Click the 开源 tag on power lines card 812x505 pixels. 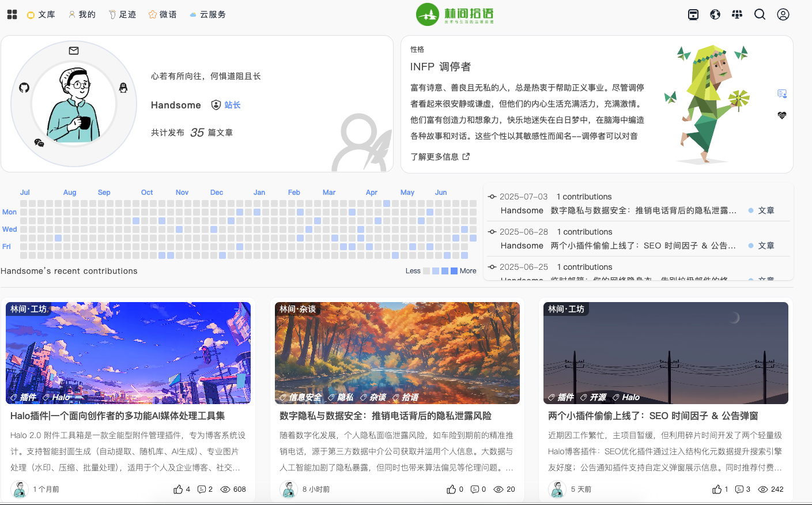click(593, 397)
